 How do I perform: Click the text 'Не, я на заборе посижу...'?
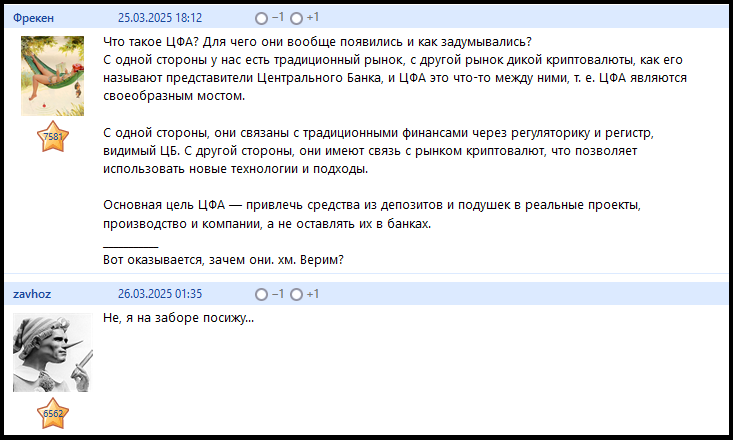point(179,318)
